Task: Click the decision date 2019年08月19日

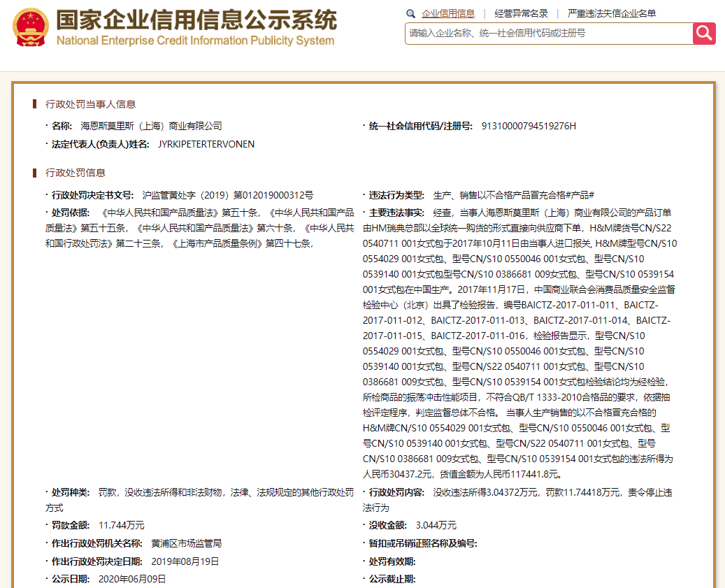Action: (185, 561)
